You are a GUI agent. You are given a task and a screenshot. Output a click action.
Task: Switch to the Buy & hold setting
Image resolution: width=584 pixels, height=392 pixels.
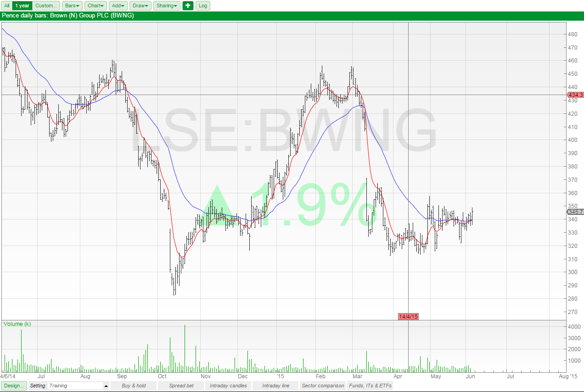[134, 386]
